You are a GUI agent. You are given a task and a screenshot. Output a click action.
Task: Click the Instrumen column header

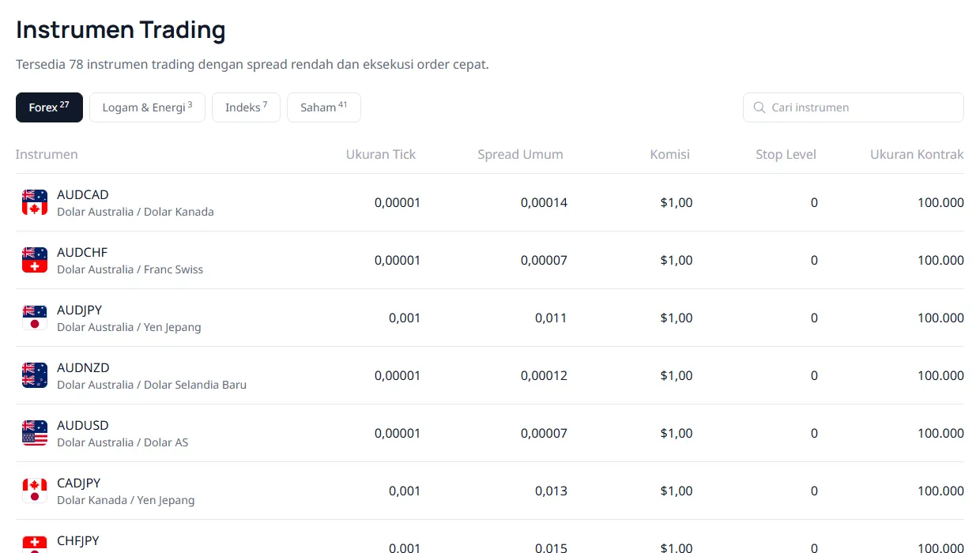47,154
